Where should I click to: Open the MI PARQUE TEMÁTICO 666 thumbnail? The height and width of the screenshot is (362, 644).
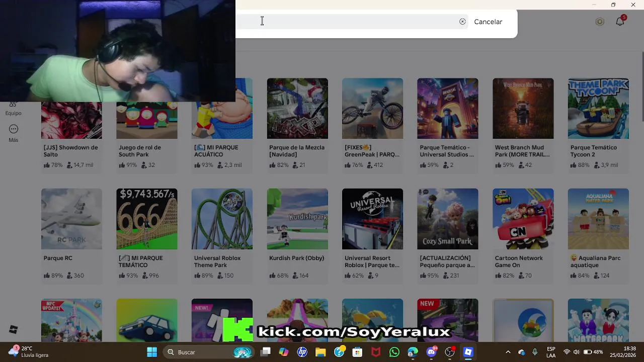(147, 219)
